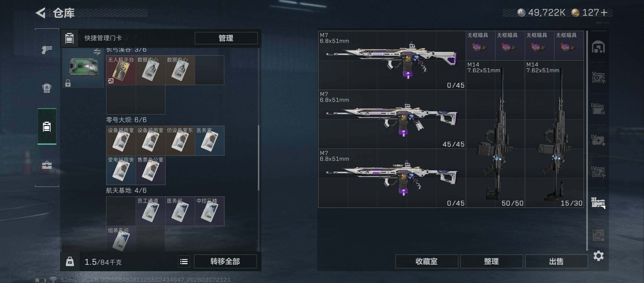
Task: Select the 无人机平台 red key card
Action: click(121, 70)
